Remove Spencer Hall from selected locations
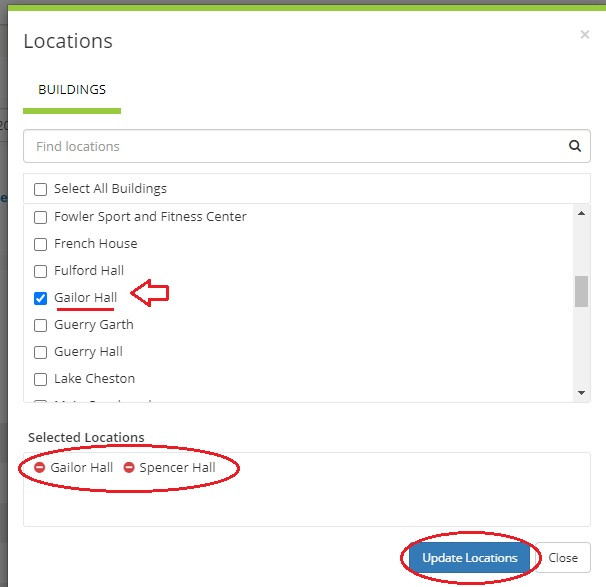This screenshot has width=606, height=587. [x=129, y=467]
